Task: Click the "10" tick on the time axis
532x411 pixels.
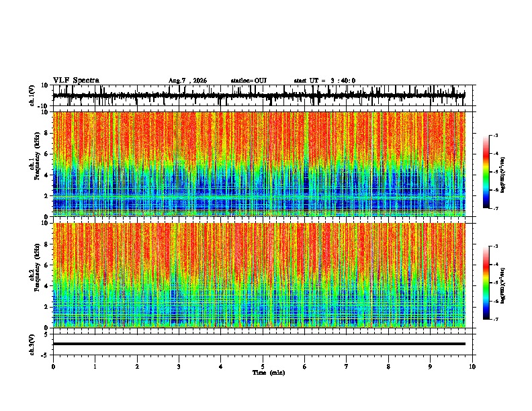Action: coord(472,367)
